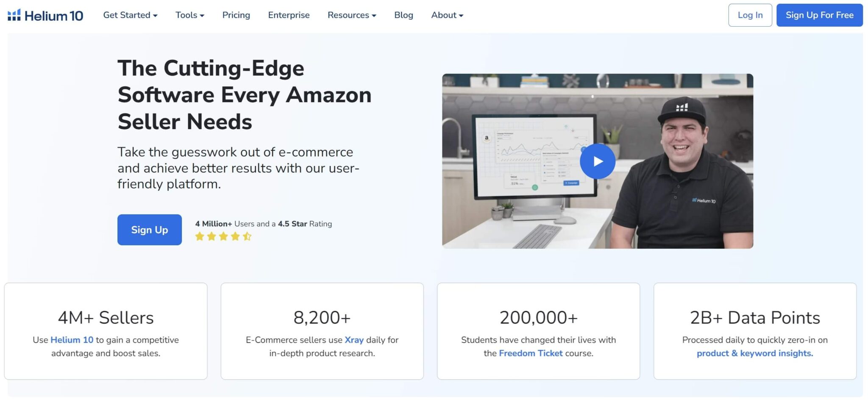Follow product & keyword insights link
The image size is (868, 402).
click(755, 353)
